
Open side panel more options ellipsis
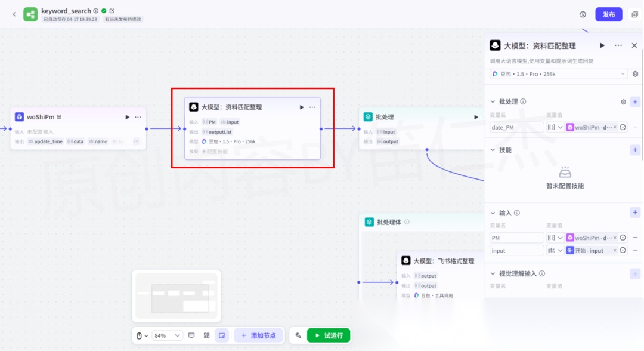pos(618,45)
